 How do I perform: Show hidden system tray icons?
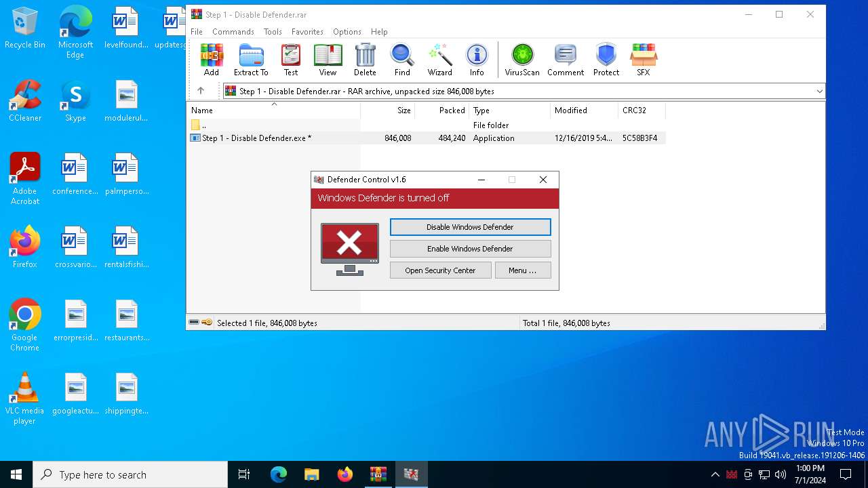tap(715, 474)
